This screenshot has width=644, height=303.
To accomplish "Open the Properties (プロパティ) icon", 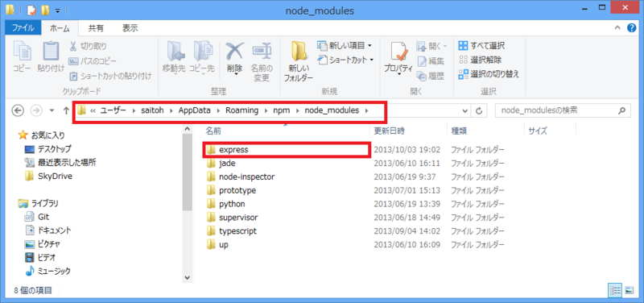I will (398, 52).
